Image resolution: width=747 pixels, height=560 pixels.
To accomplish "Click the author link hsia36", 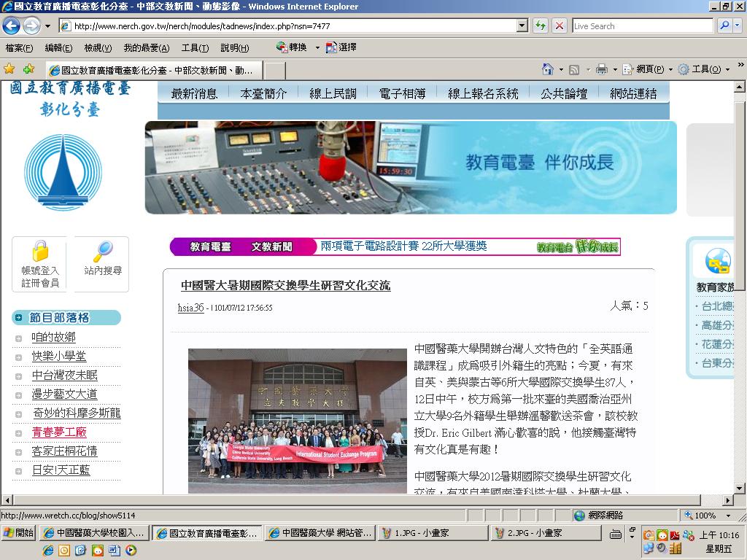I will click(x=190, y=308).
